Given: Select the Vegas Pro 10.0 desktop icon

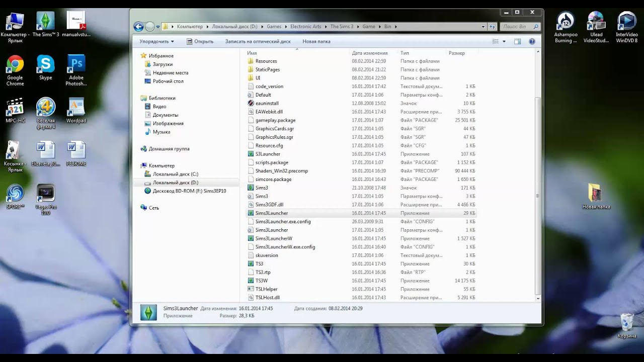Looking at the screenshot, I should point(46,200).
